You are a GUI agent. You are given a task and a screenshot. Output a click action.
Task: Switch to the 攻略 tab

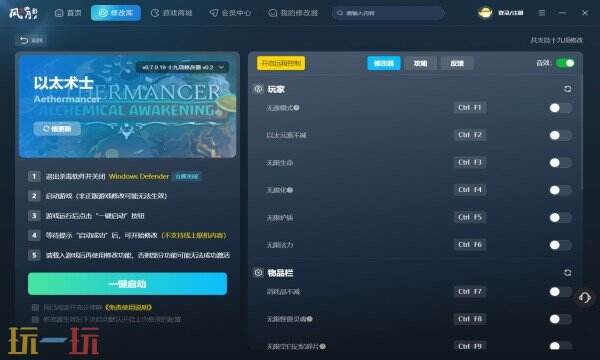tap(420, 63)
